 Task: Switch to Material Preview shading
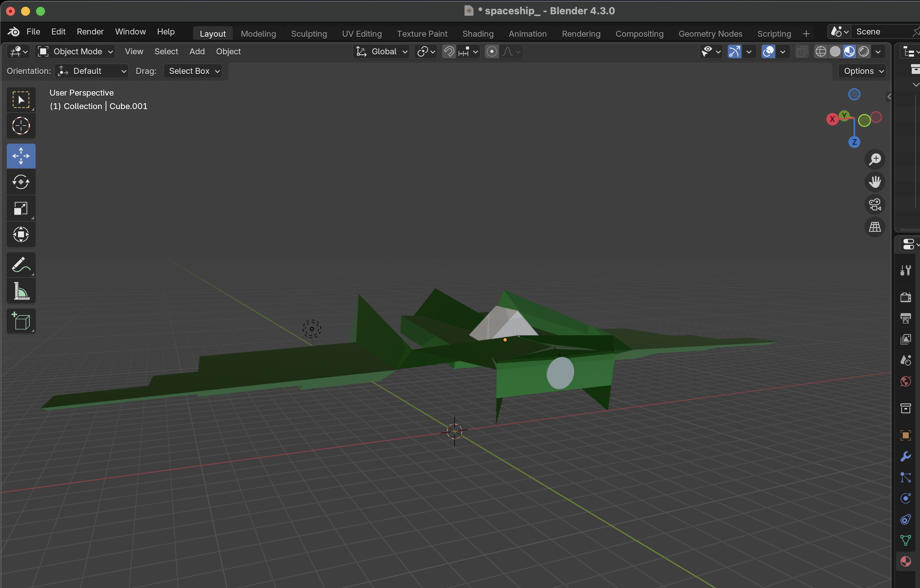coord(849,51)
